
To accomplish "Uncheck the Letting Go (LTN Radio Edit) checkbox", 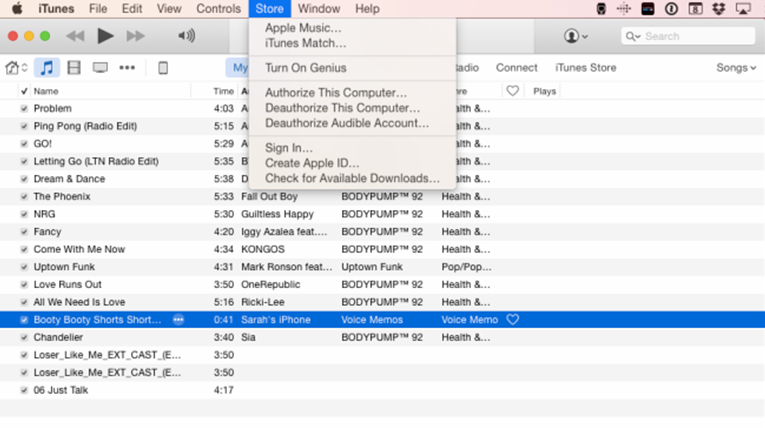I will point(24,162).
